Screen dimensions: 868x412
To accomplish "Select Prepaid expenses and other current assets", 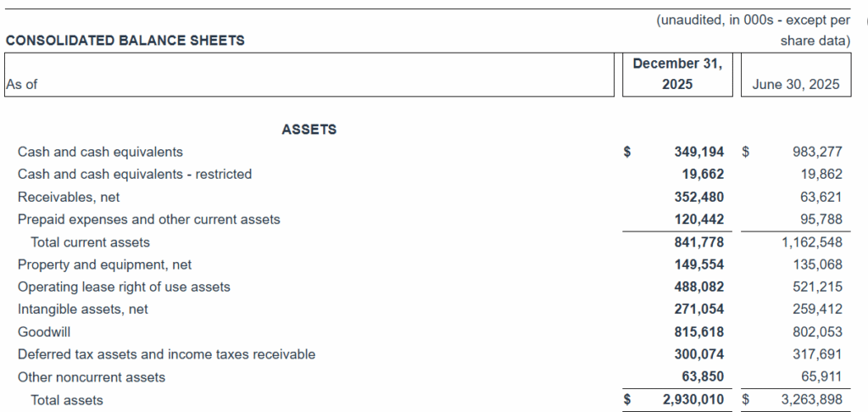I will (x=148, y=220).
